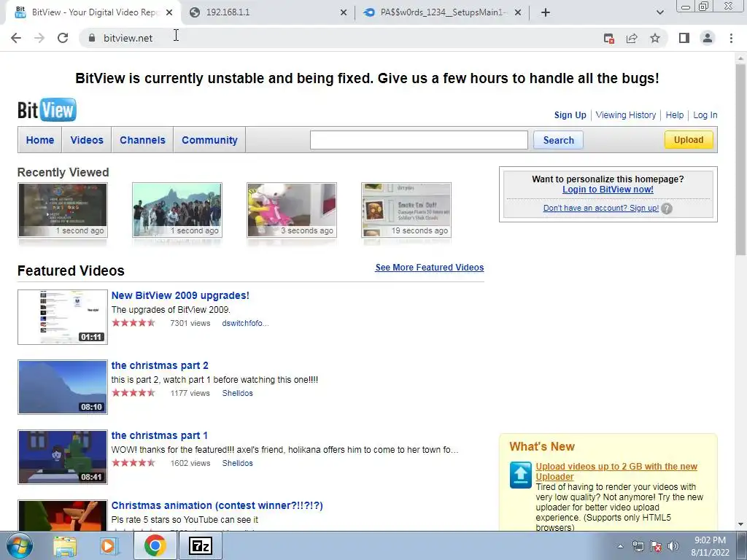Open Shelldos link under christmas part 1
Image resolution: width=747 pixels, height=560 pixels.
237,463
